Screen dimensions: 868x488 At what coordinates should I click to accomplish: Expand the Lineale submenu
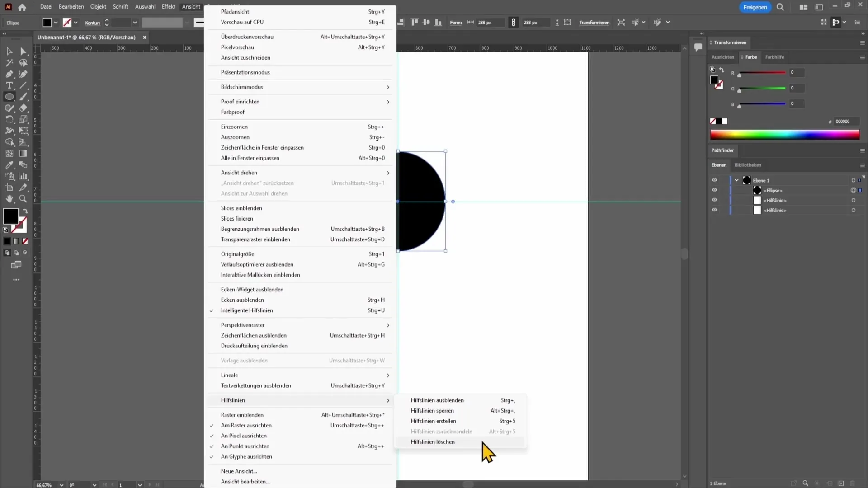click(299, 375)
